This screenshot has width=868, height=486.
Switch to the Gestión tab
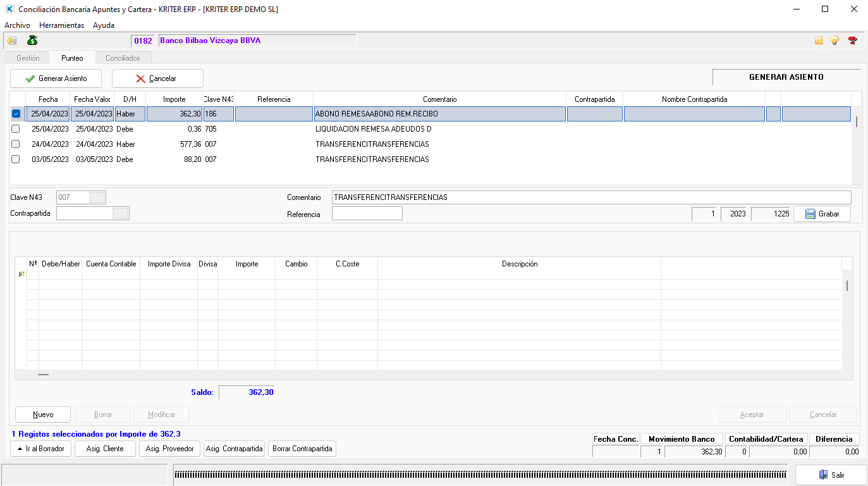28,58
